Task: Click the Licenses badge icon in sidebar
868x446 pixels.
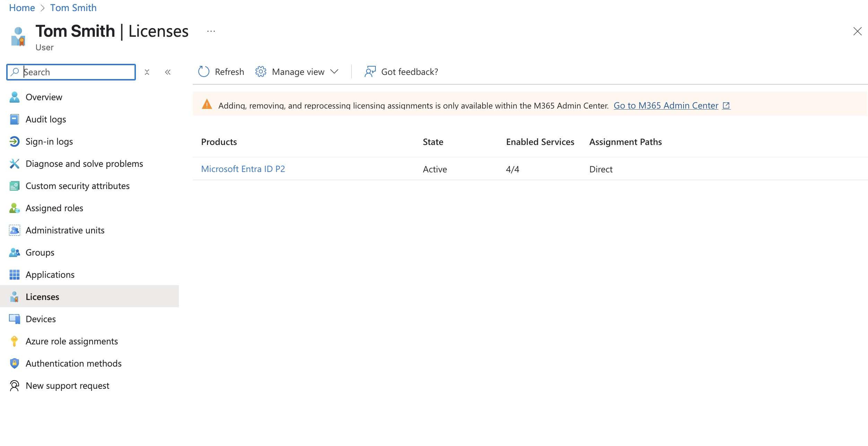Action: click(x=14, y=297)
